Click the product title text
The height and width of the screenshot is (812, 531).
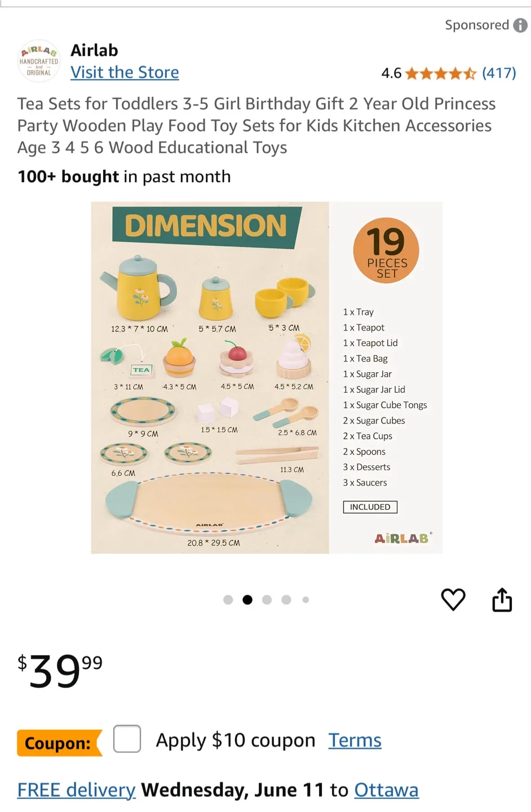coord(256,125)
